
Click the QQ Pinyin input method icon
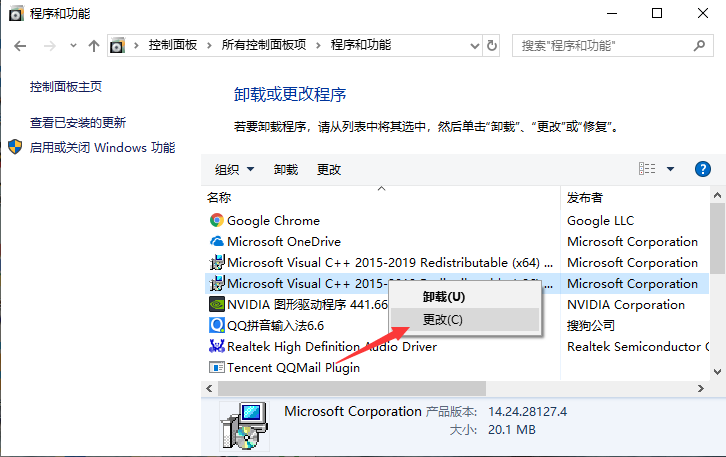point(216,326)
